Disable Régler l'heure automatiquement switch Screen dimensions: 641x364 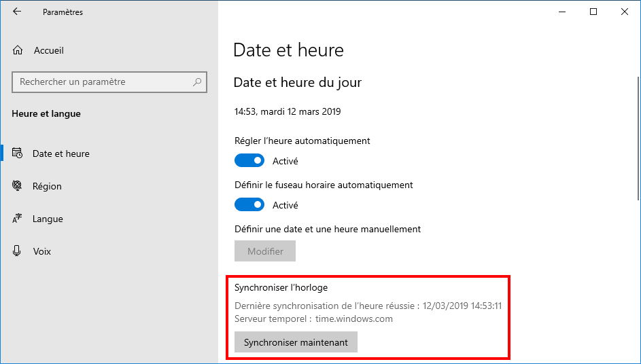click(249, 160)
